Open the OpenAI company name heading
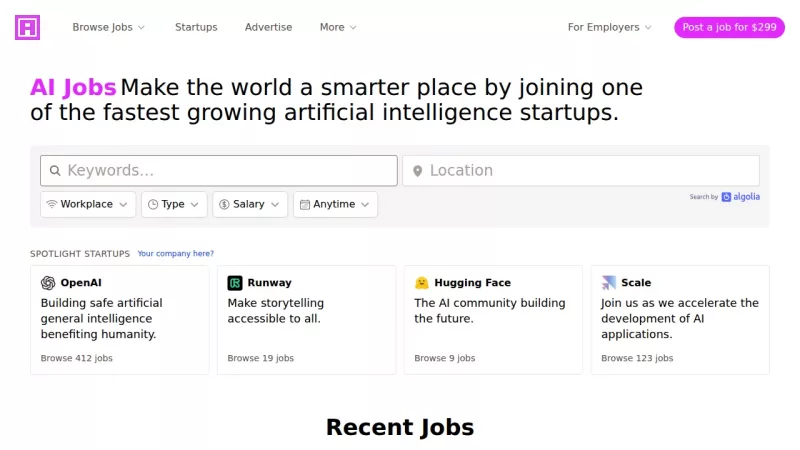This screenshot has height=450, width=800. [x=81, y=283]
